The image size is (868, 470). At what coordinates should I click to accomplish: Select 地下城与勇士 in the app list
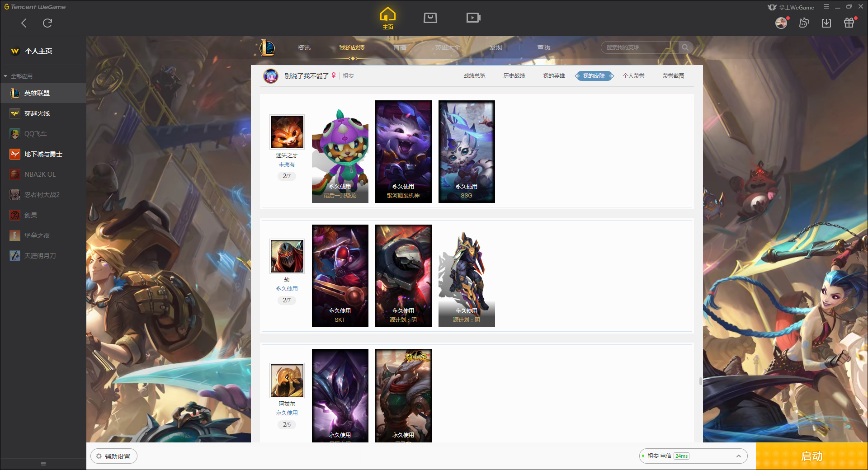43,154
